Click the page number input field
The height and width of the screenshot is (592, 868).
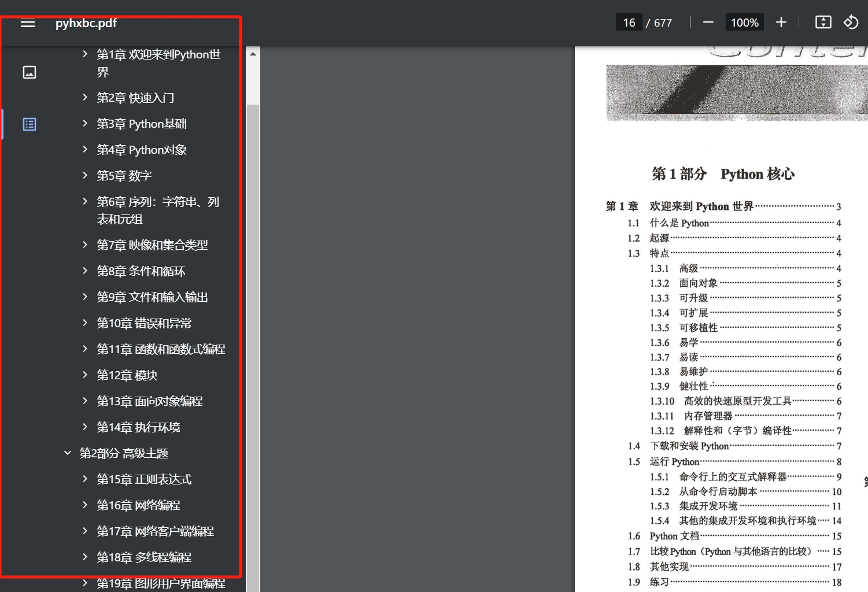click(x=629, y=23)
